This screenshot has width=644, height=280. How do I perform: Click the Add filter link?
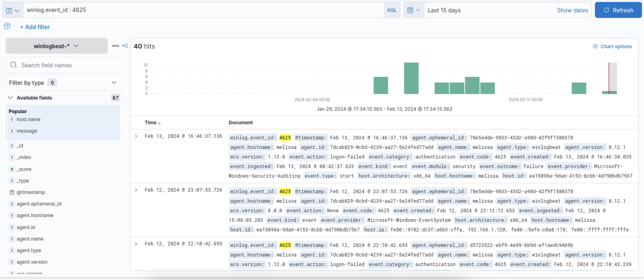coord(35,27)
